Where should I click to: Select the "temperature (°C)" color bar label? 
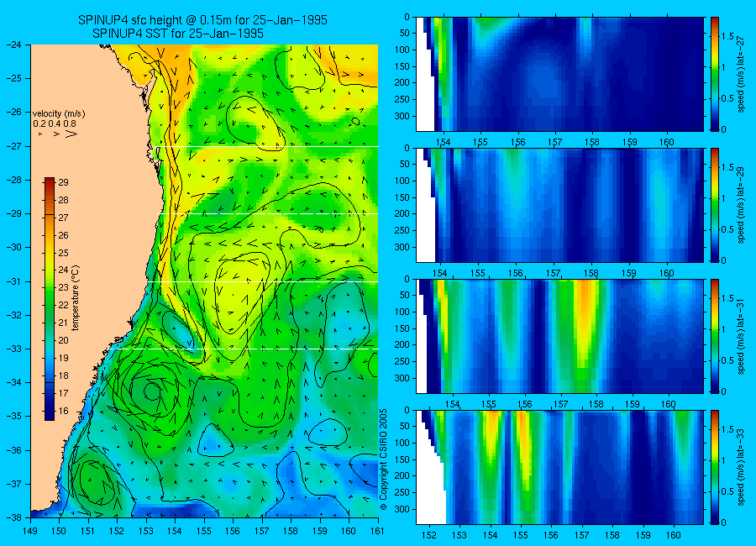click(x=76, y=298)
